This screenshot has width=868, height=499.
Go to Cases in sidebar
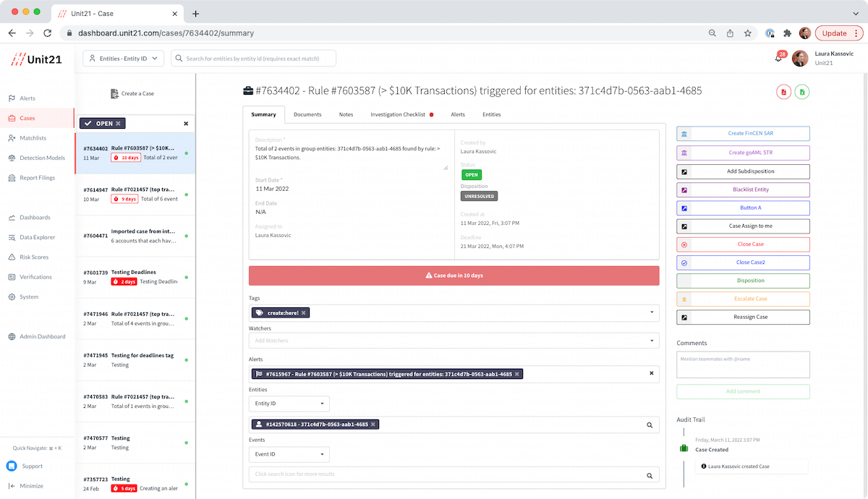coord(27,118)
